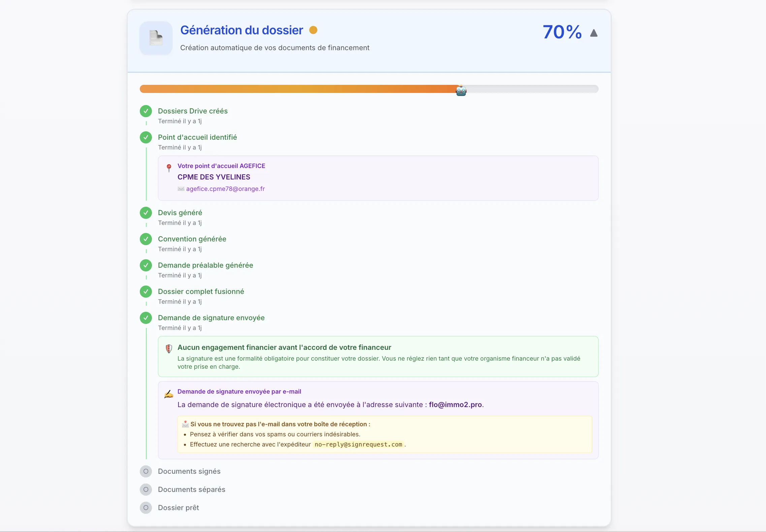Image resolution: width=766 pixels, height=532 pixels.
Task: Click the red pin icon in AGEFICE box
Action: pos(169,168)
